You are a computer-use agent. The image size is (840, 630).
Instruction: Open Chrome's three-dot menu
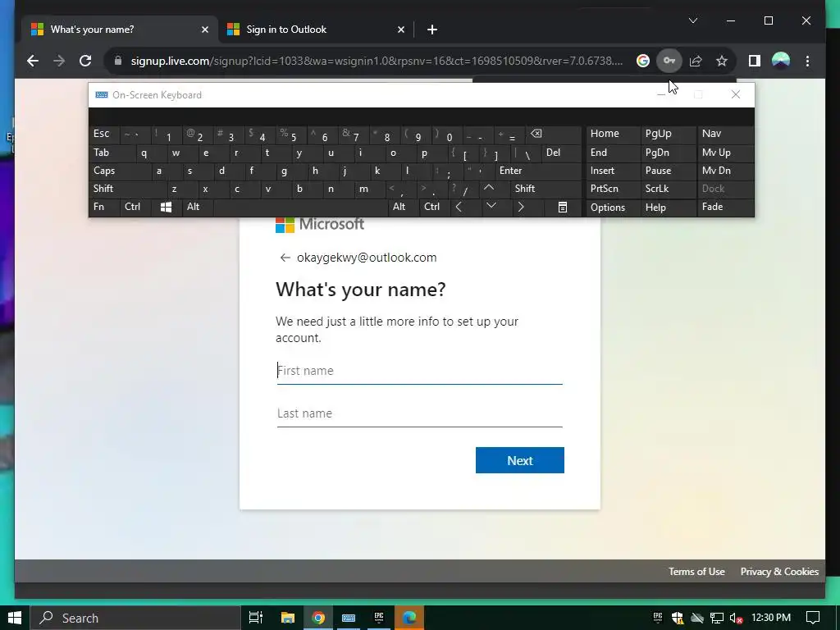[807, 61]
